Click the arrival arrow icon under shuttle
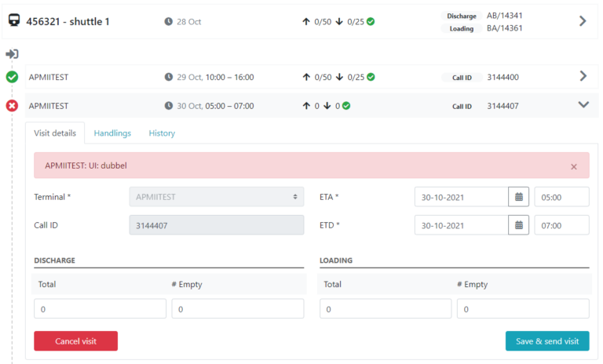This screenshot has height=364, width=603. point(12,54)
